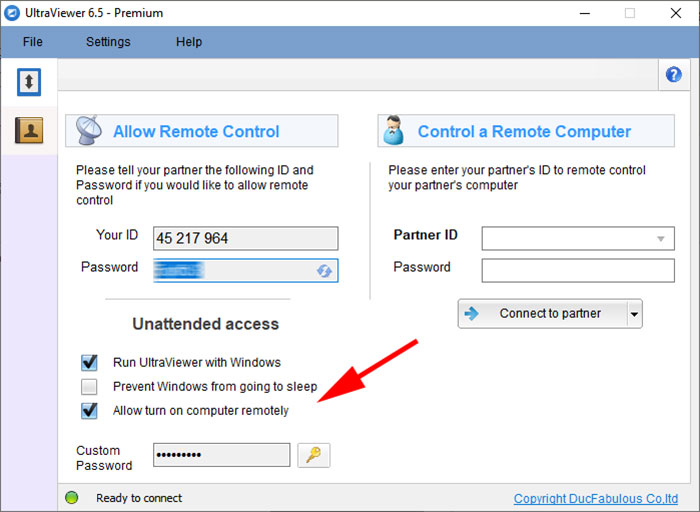Open the contacts address book icon
The width and height of the screenshot is (700, 512).
pyautogui.click(x=29, y=131)
